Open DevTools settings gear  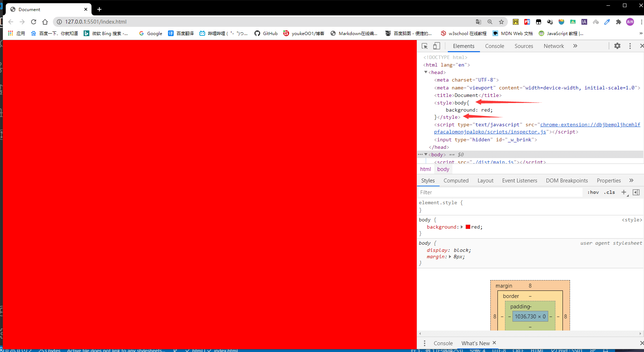(617, 46)
